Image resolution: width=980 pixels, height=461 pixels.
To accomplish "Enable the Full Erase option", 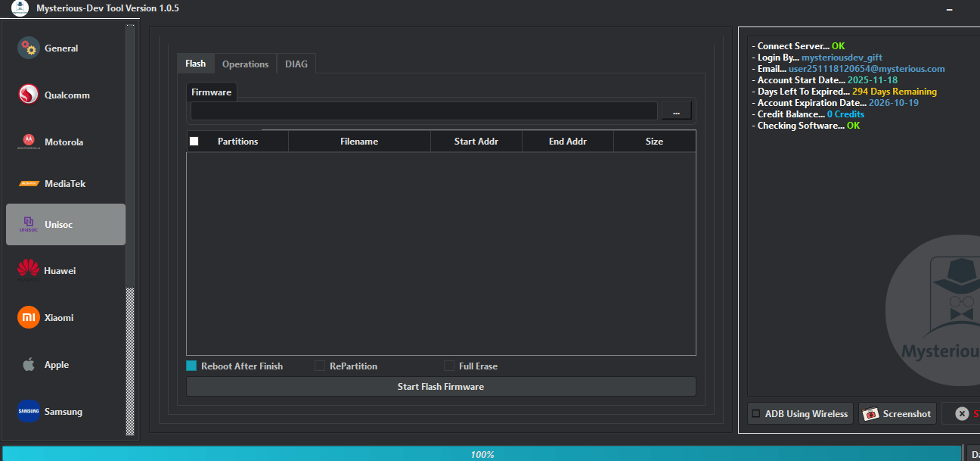I will 449,366.
